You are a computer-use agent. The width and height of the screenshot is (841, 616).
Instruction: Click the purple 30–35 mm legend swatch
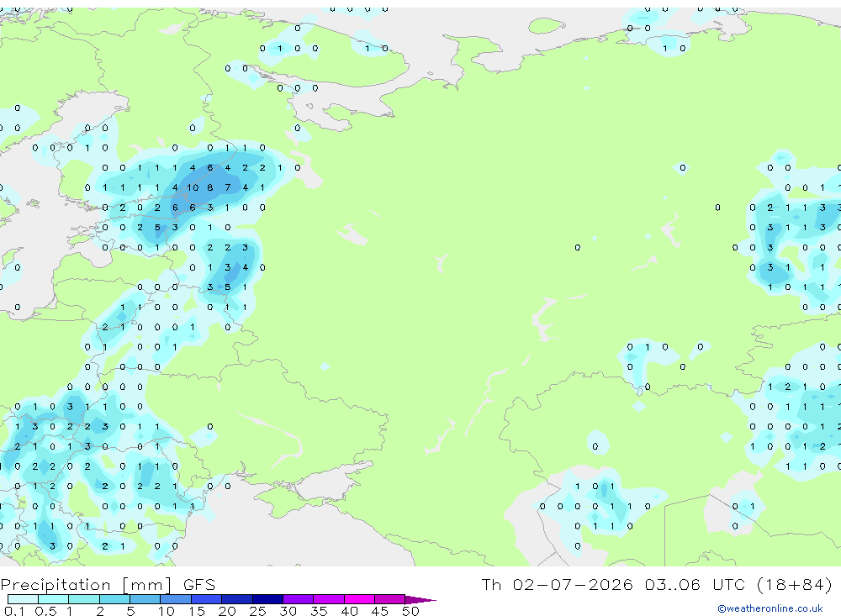pyautogui.click(x=299, y=599)
